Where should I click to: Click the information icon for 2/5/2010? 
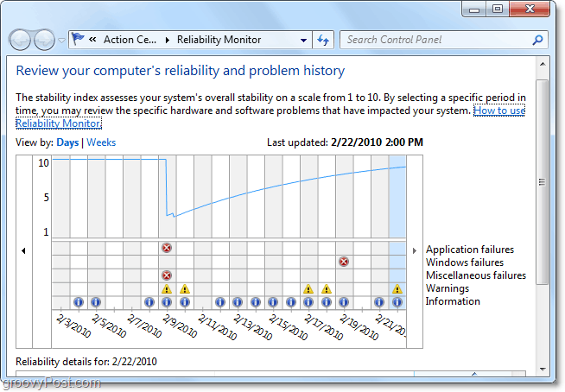[x=96, y=302]
